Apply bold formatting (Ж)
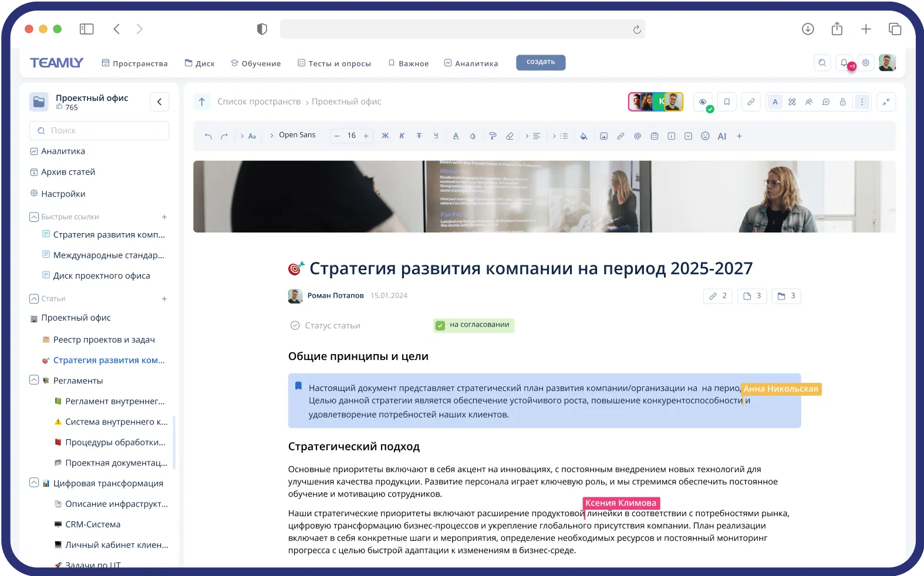The height and width of the screenshot is (576, 924). tap(385, 136)
